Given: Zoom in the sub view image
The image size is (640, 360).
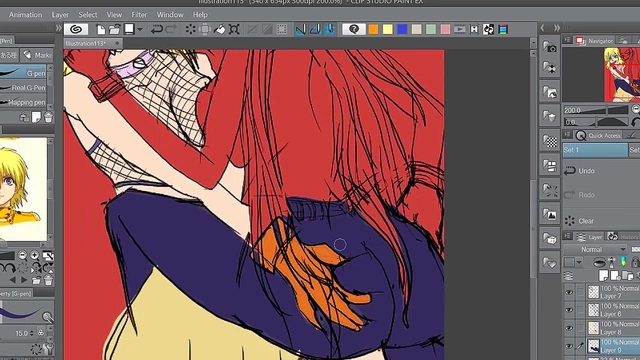Looking at the screenshot, I should point(35,256).
